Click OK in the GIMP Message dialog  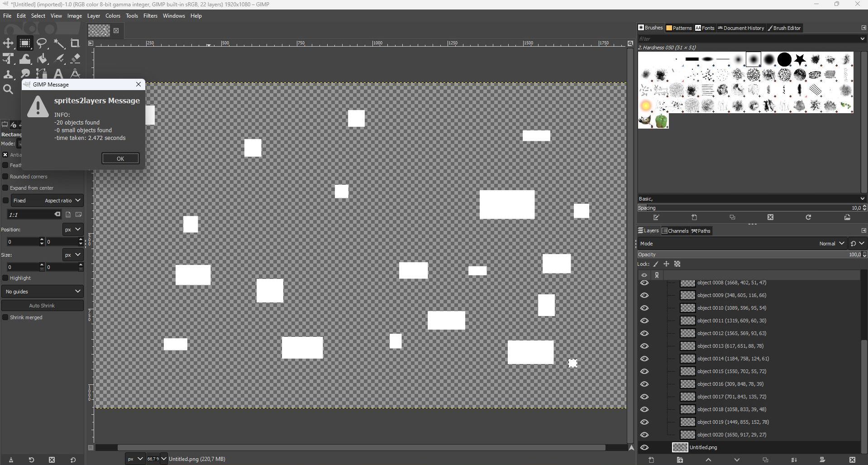[120, 158]
